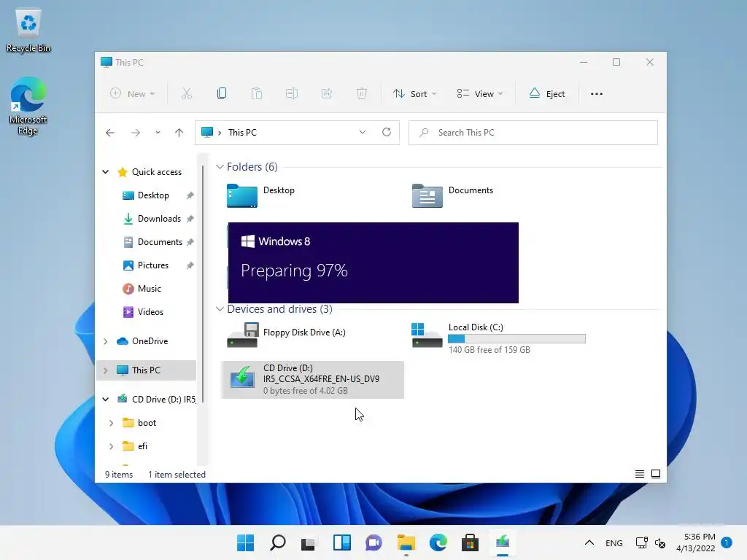Click the Search This PC field

click(x=533, y=133)
